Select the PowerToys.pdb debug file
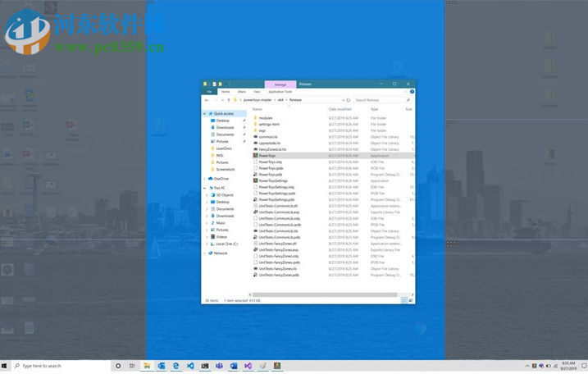The image size is (588, 374). pyautogui.click(x=271, y=175)
